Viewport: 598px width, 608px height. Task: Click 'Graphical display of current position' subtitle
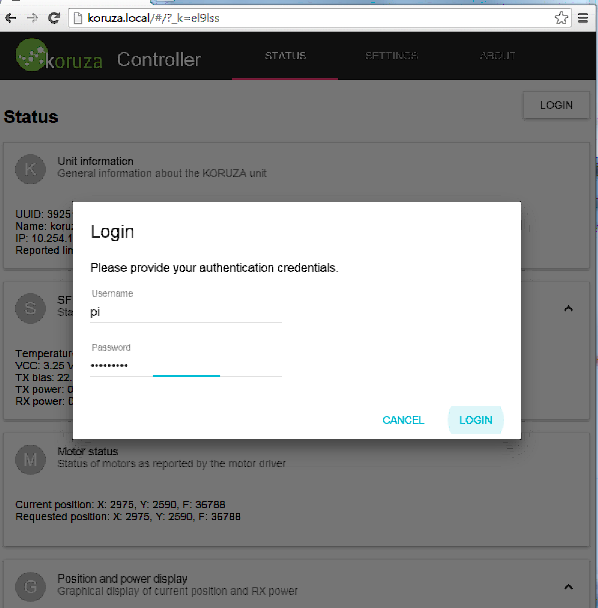coord(177,591)
